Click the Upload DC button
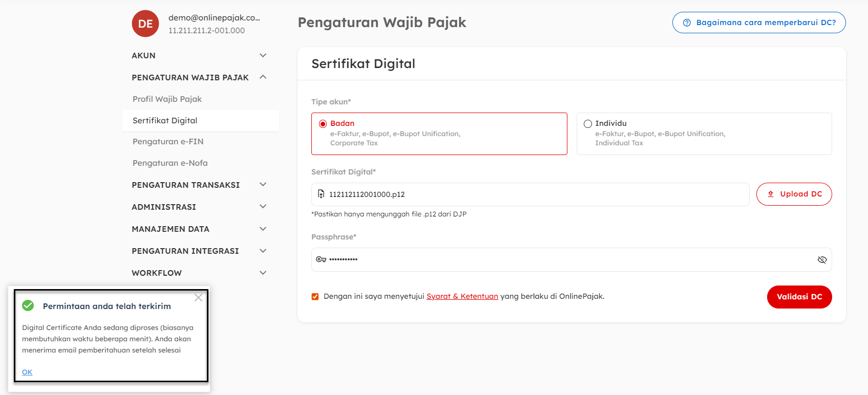868x395 pixels. click(794, 194)
